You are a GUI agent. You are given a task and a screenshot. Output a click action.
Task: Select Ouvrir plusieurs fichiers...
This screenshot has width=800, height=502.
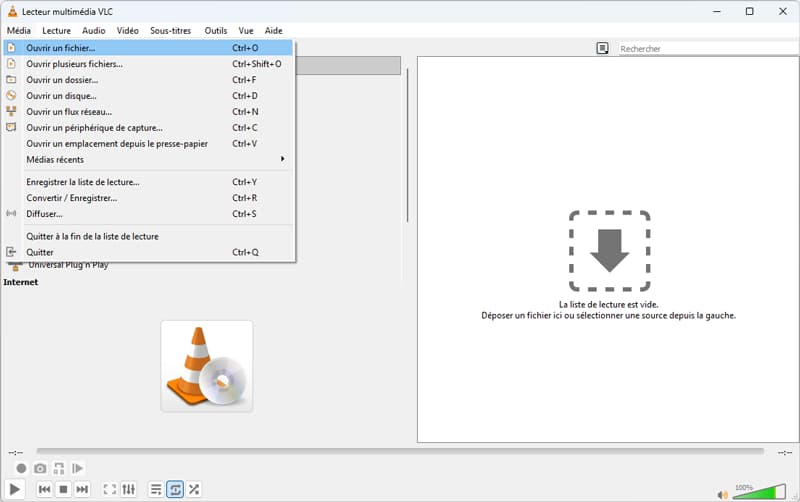(x=148, y=64)
